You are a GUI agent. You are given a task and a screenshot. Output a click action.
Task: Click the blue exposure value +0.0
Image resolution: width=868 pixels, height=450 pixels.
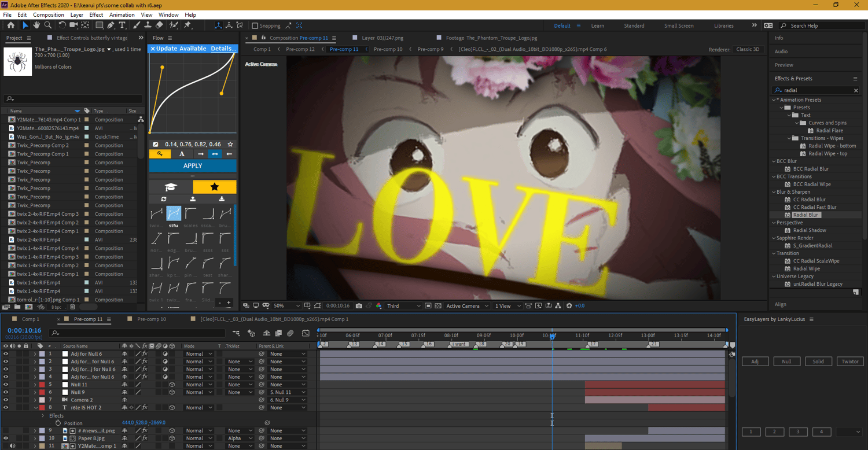click(579, 306)
